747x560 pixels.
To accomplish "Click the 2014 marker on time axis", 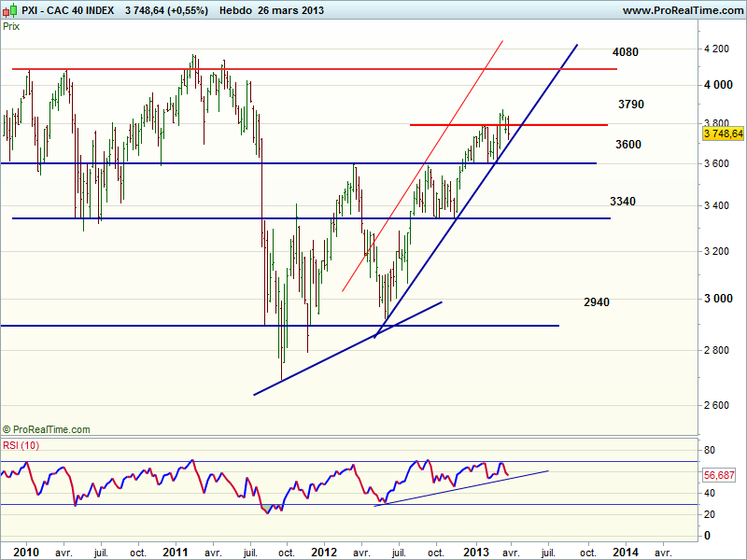I will [x=627, y=551].
